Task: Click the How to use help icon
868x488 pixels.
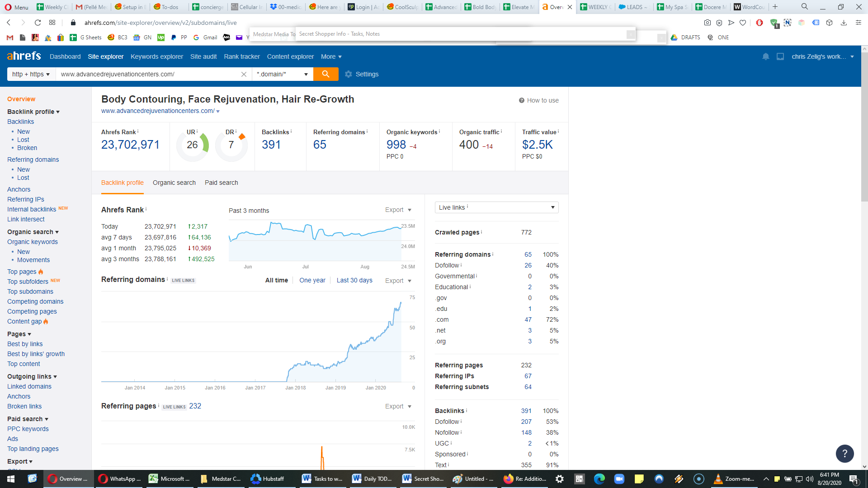Action: tap(521, 100)
